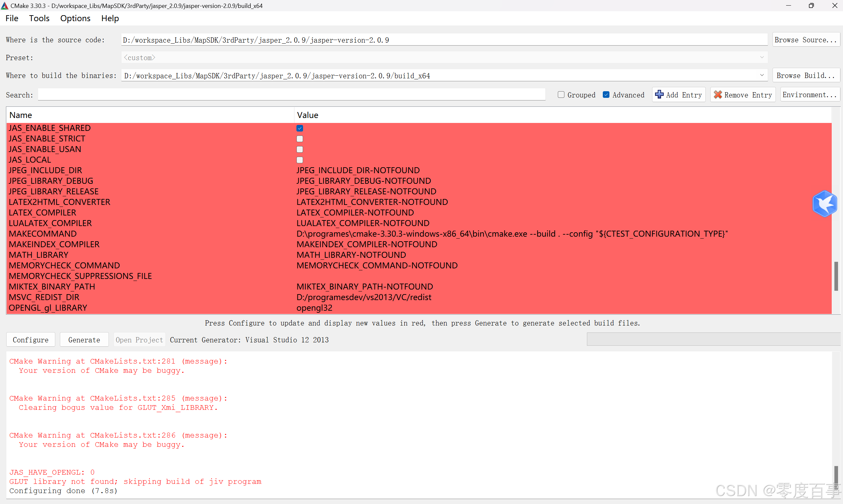The width and height of the screenshot is (843, 504).
Task: Uncheck JAS_ENABLE_SHARED option
Action: point(299,128)
